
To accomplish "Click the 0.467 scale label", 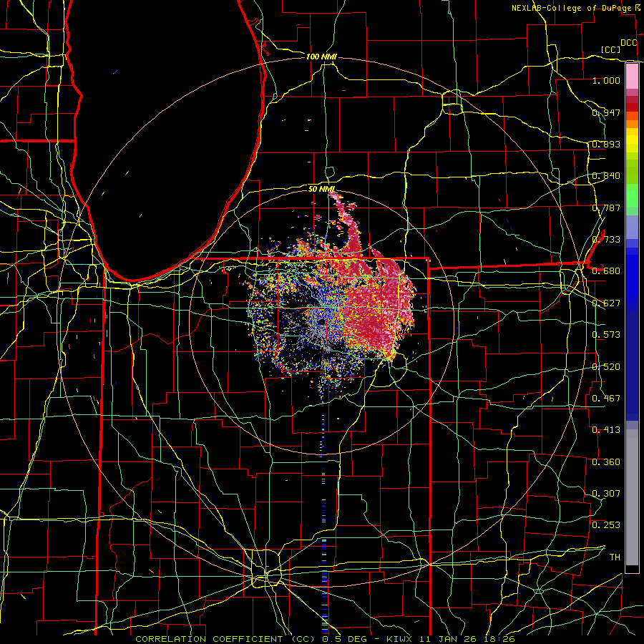I will click(x=606, y=399).
